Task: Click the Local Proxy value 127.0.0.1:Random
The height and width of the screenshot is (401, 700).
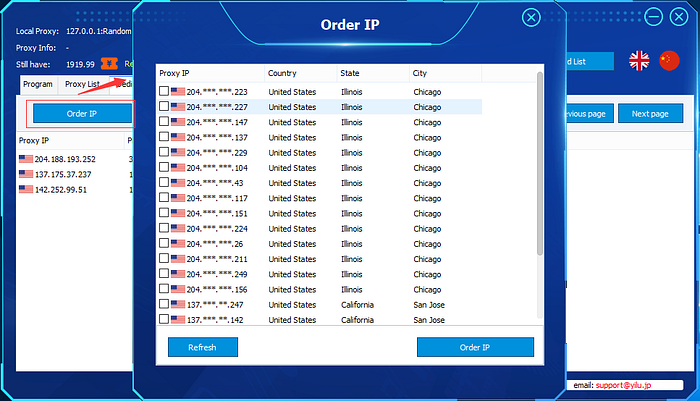Action: [99, 31]
